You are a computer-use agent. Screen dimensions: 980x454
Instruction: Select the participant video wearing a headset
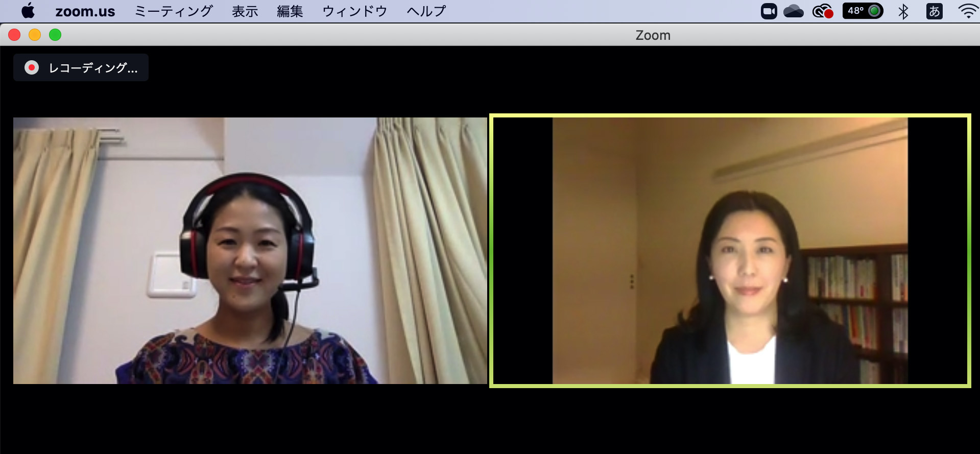point(250,251)
